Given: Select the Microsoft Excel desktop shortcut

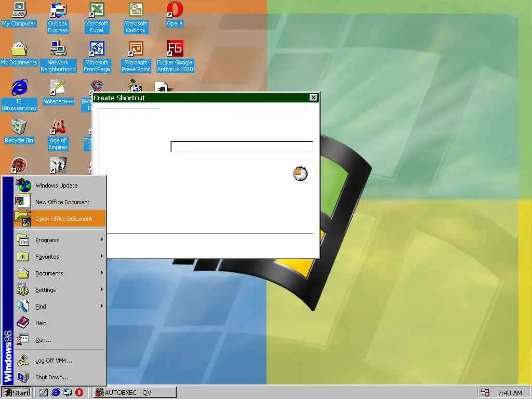Looking at the screenshot, I should coord(97,17).
